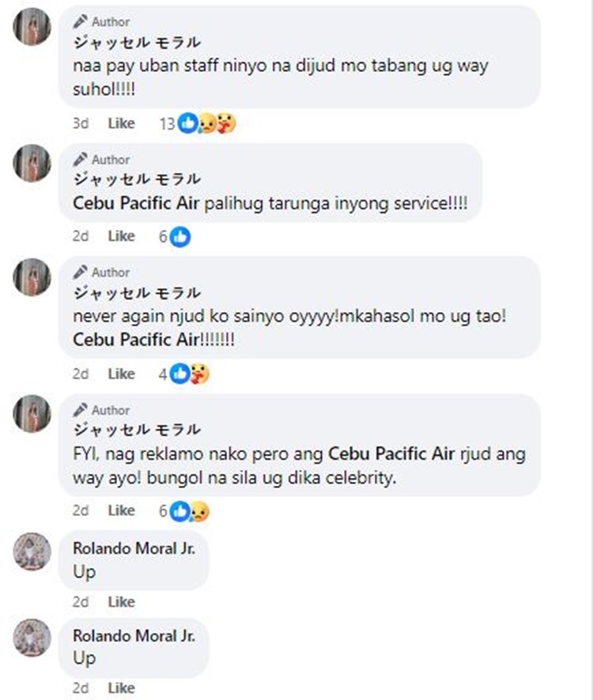Open first Rolando Moral Jr. profile name

pyautogui.click(x=134, y=548)
